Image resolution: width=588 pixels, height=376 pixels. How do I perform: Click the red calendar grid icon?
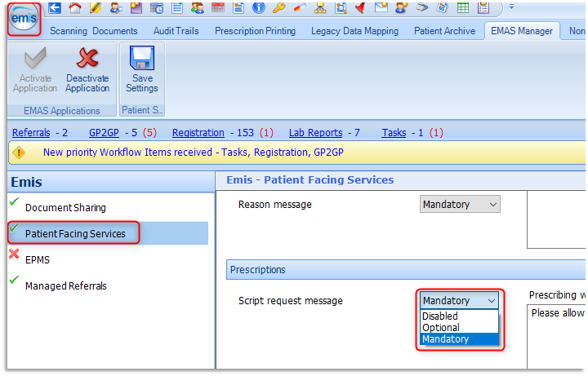(x=218, y=7)
